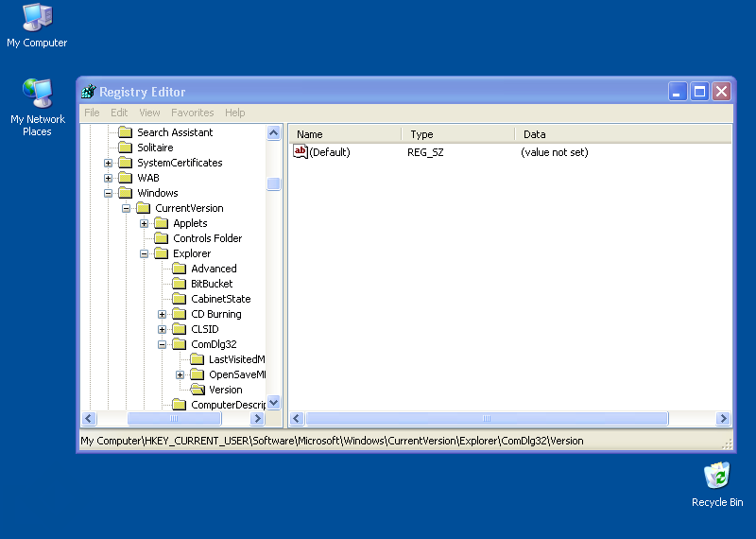756x539 pixels.
Task: Collapse the Windows key
Action: 108,194
